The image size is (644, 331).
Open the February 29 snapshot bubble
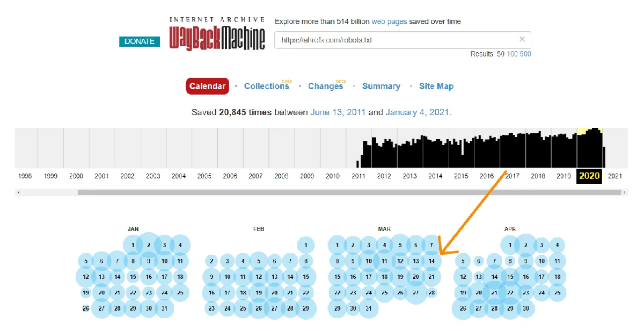click(x=306, y=308)
